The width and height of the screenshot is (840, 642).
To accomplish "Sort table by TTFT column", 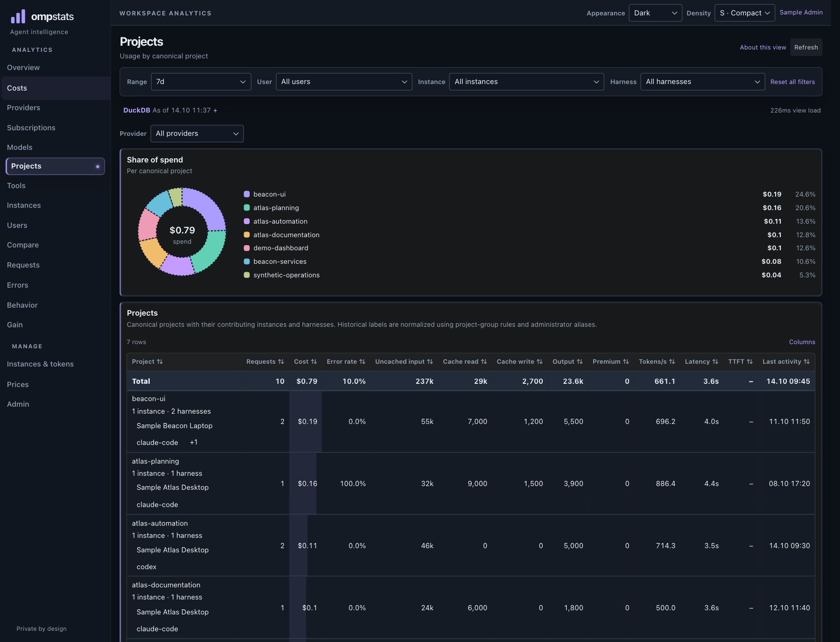I will [740, 361].
